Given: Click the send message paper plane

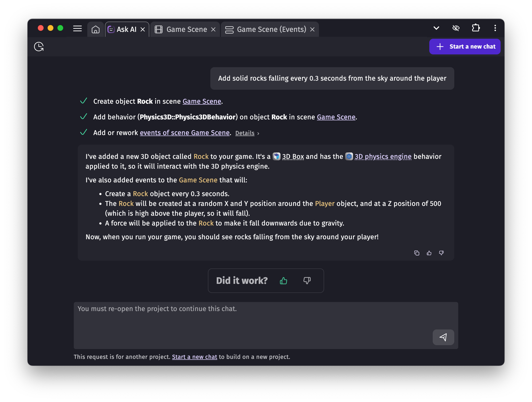Looking at the screenshot, I should tap(443, 337).
